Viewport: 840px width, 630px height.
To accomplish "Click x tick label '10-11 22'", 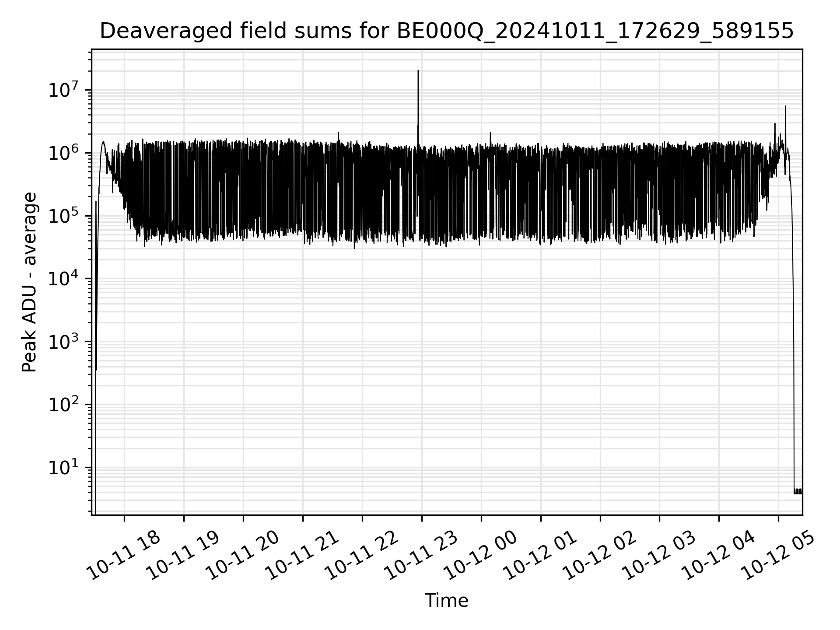I will click(361, 555).
